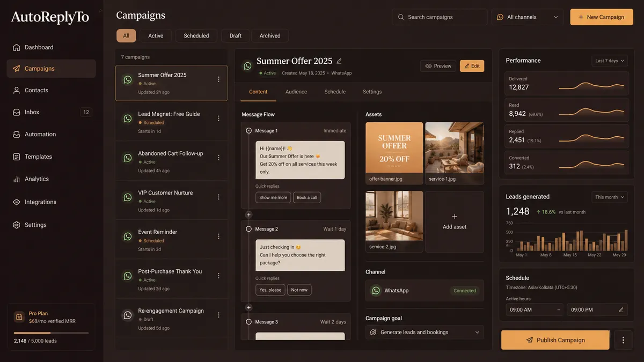Image resolution: width=644 pixels, height=362 pixels.
Task: Click WhatsApp icon in the Channel card
Action: [376, 291]
